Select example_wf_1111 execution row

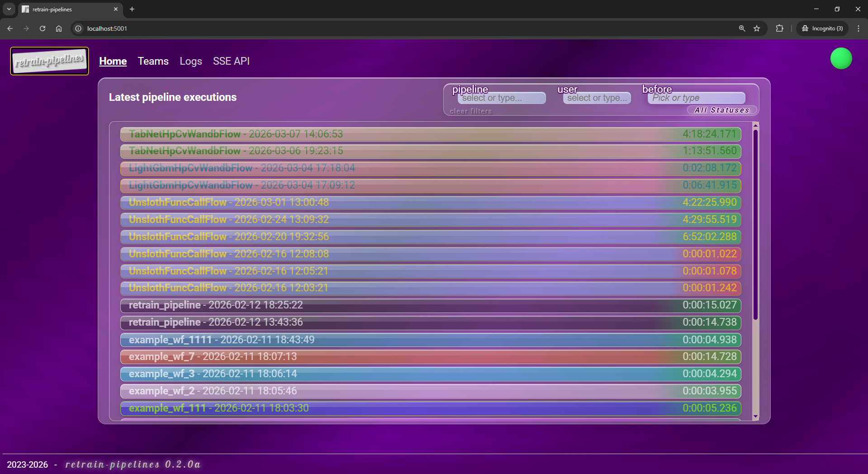pos(431,340)
